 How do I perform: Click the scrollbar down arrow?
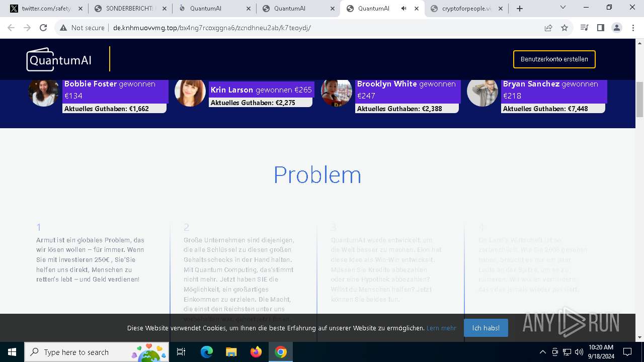click(639, 337)
